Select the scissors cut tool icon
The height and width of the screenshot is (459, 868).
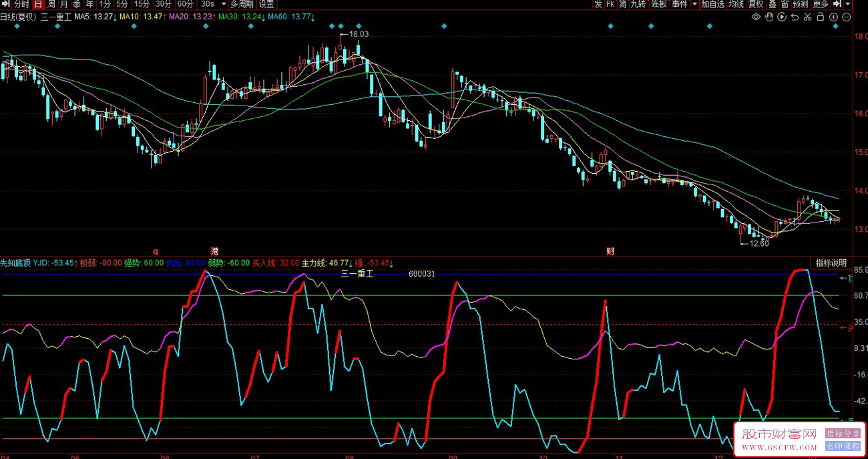(x=807, y=17)
